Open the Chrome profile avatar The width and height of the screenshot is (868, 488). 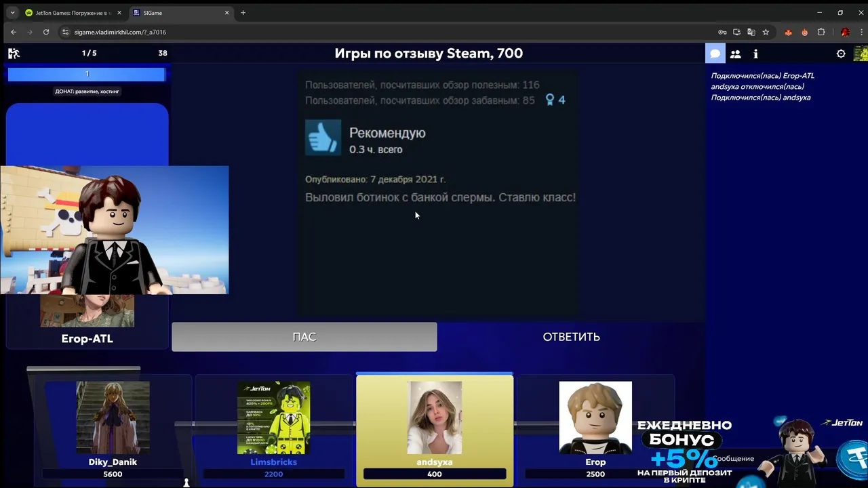click(845, 32)
